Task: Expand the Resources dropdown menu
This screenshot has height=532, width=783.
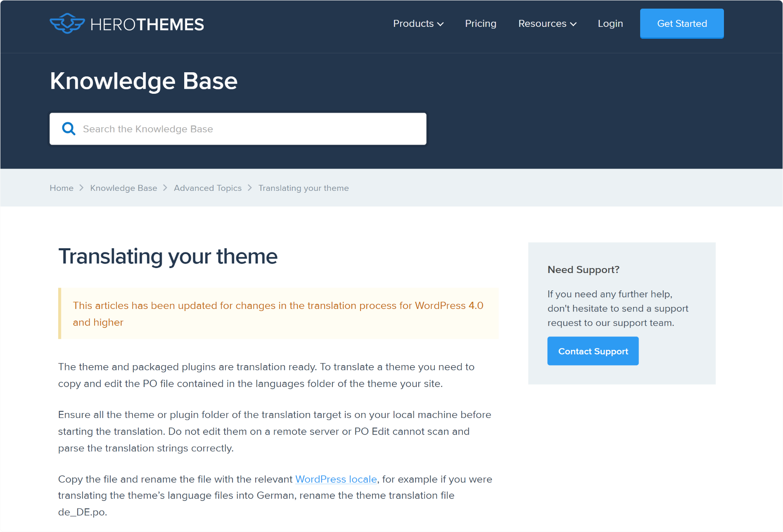Action: [547, 24]
